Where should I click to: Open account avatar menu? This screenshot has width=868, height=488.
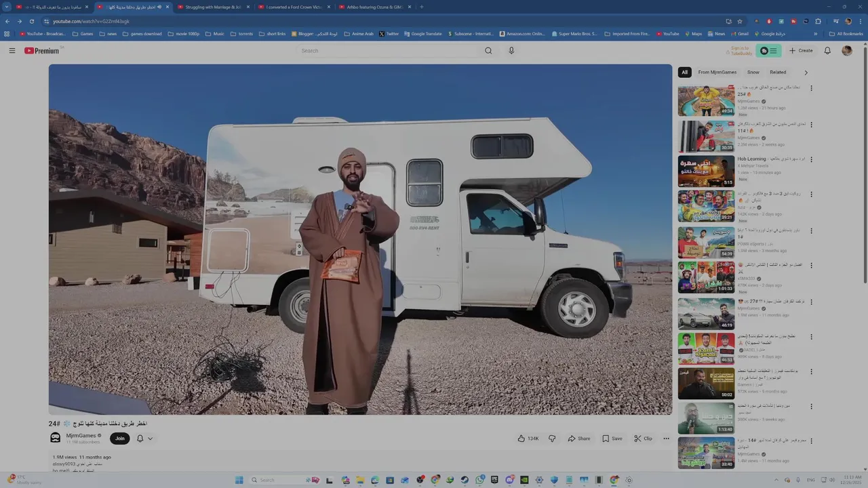pyautogui.click(x=847, y=51)
